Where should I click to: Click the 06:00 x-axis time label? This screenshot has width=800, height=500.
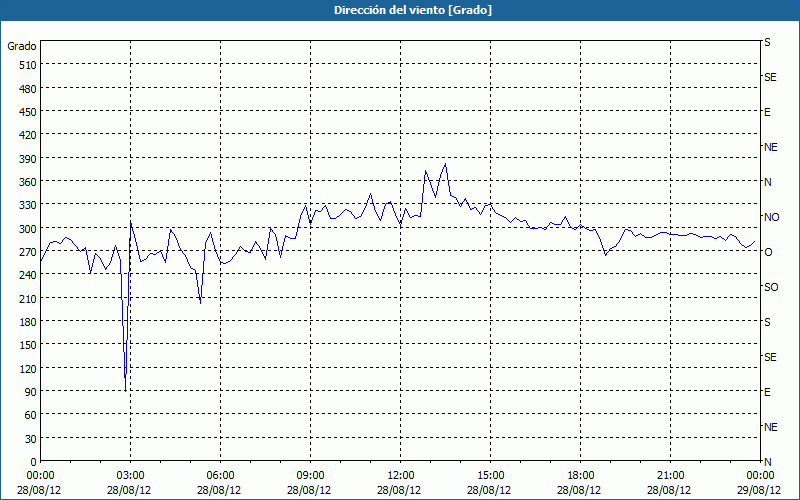click(x=219, y=476)
